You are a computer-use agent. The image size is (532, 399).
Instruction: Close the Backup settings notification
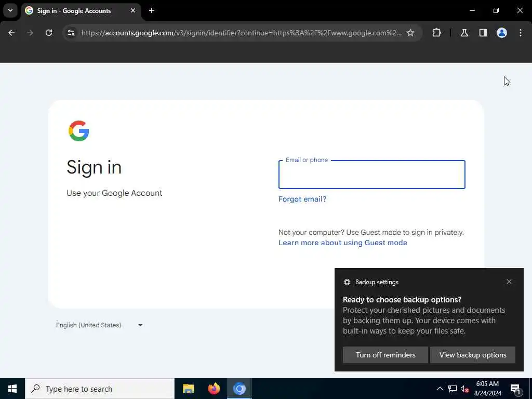(509, 282)
